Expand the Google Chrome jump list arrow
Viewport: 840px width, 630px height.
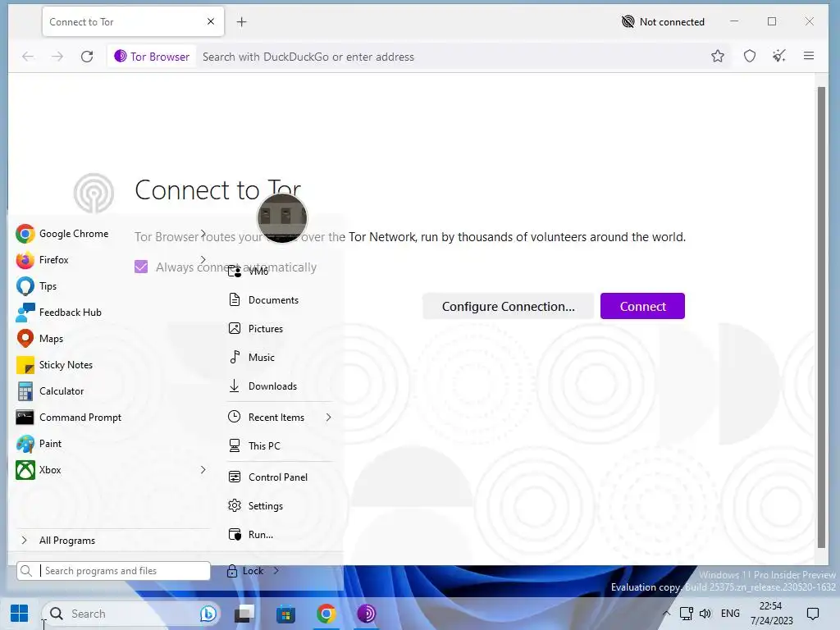203,234
